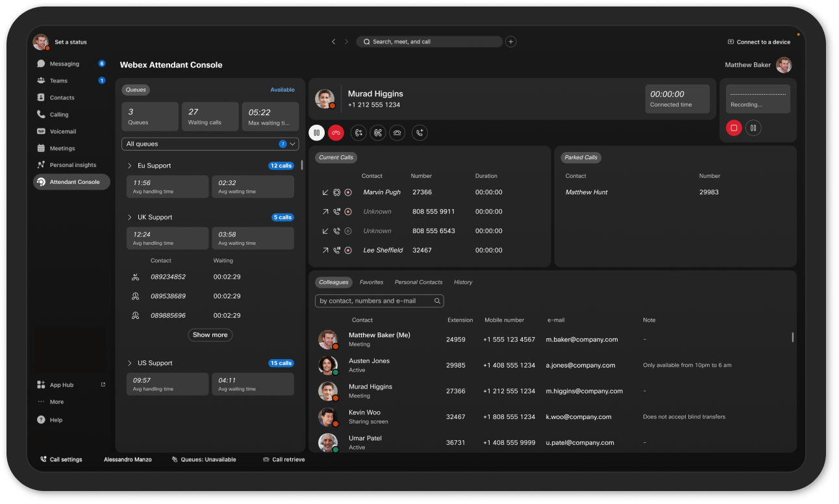Go back with the left arrow
Screen dimensions: 839x504
[x=334, y=42]
